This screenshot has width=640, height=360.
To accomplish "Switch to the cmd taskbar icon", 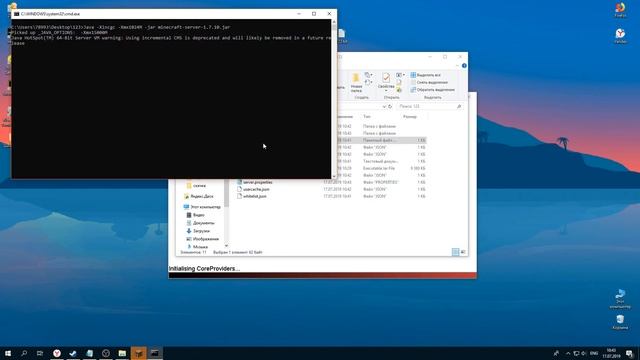I will 155,353.
